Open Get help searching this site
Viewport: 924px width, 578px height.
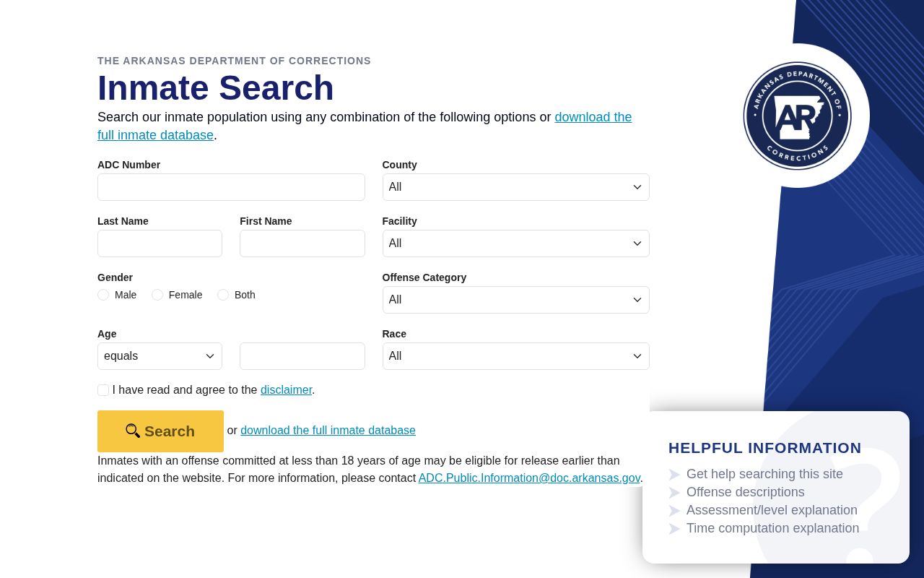pos(764,474)
